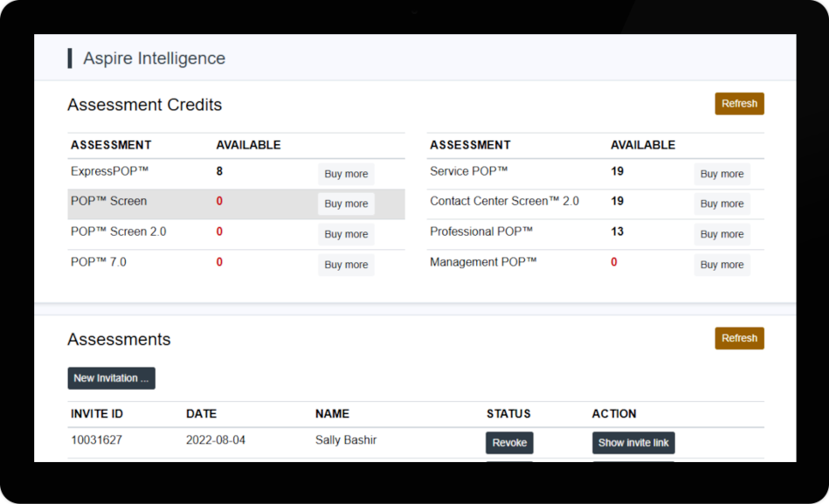Buy more Service POP™ credits
829x504 pixels.
[x=722, y=174]
